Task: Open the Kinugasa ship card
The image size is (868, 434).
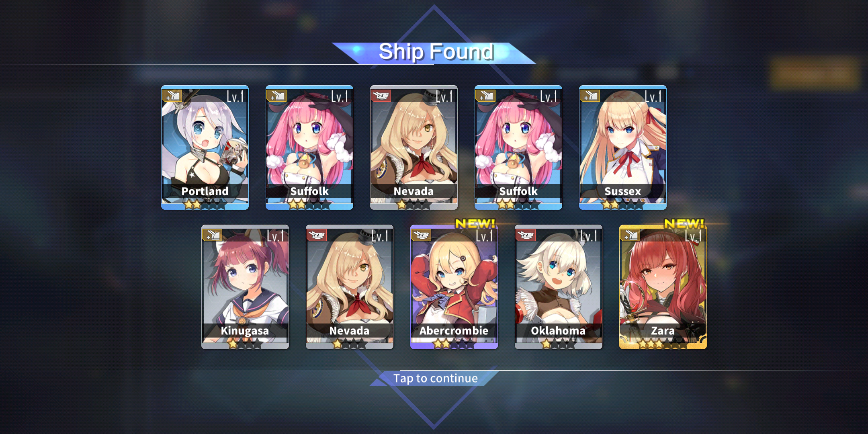Action: click(245, 287)
